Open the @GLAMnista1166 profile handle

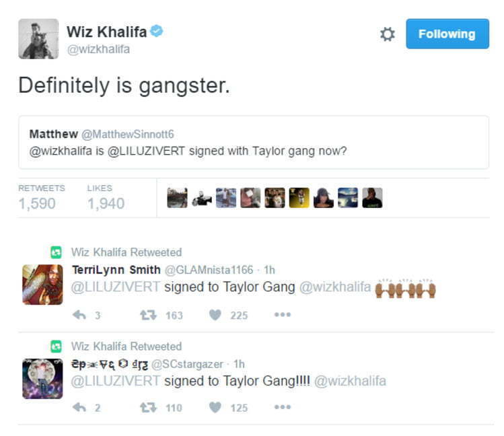(x=209, y=270)
